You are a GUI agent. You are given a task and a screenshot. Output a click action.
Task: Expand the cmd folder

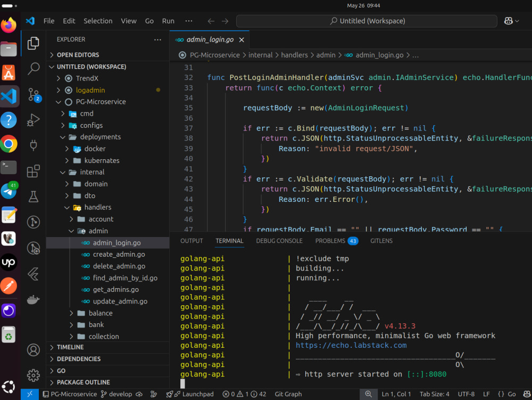click(87, 114)
